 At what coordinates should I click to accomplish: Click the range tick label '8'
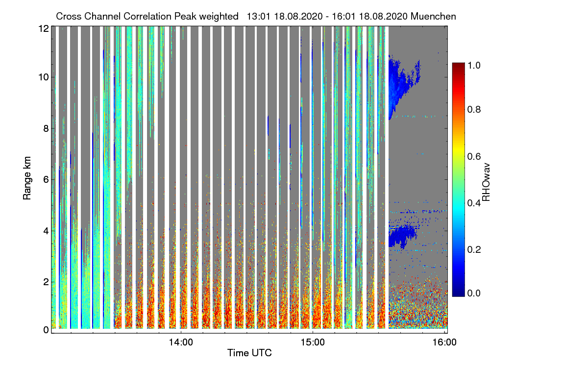(x=46, y=128)
